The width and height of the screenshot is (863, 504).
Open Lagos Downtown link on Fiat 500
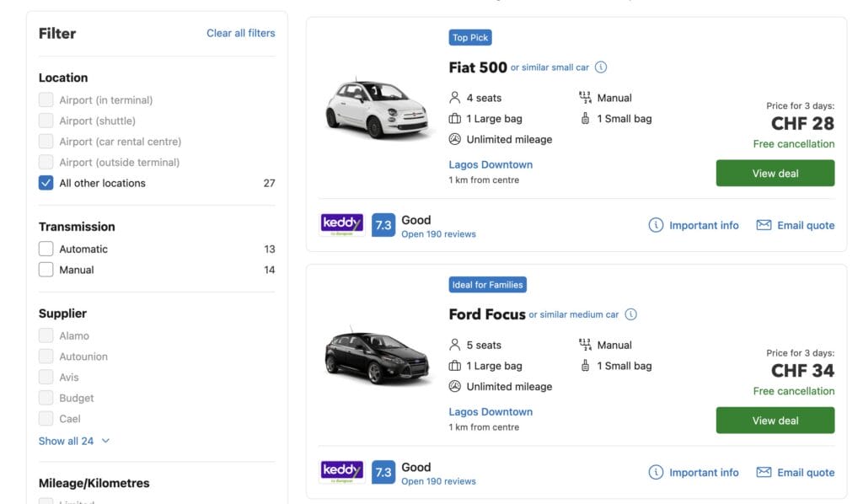(490, 165)
